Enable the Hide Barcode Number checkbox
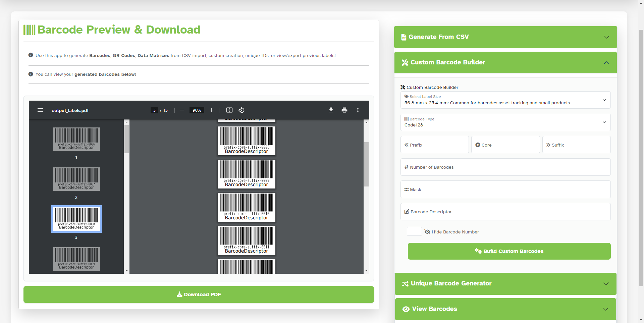 (414, 231)
